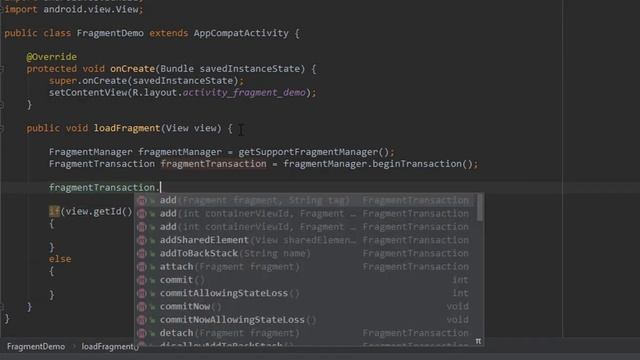Click the method icon beside commit()
640x360 pixels.
142,280
